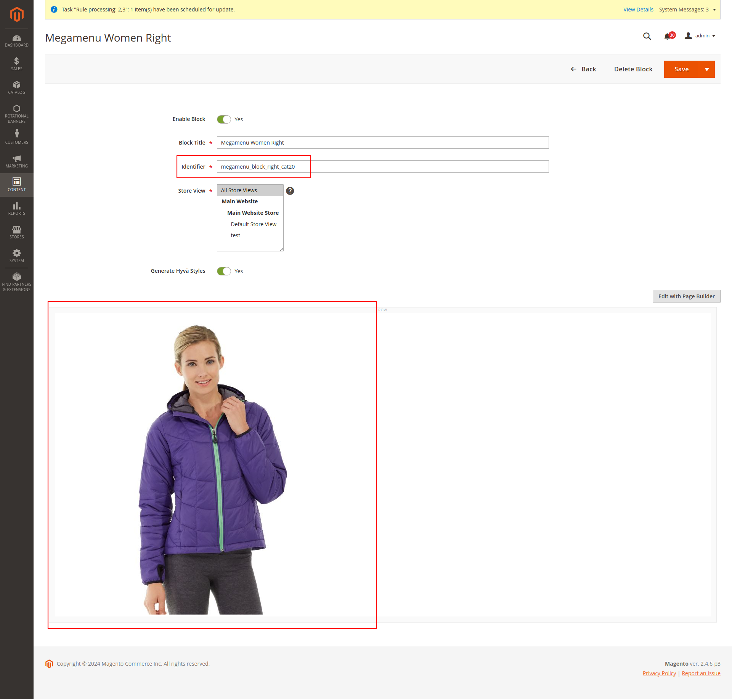Viewport: 732px width, 700px height.
Task: Click the Store View help question icon
Action: pos(290,191)
